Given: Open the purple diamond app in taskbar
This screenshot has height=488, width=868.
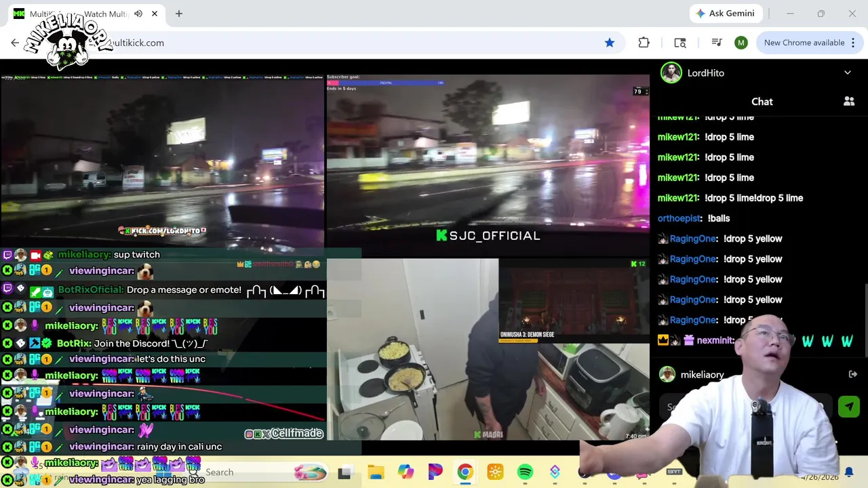Looking at the screenshot, I should 555,472.
